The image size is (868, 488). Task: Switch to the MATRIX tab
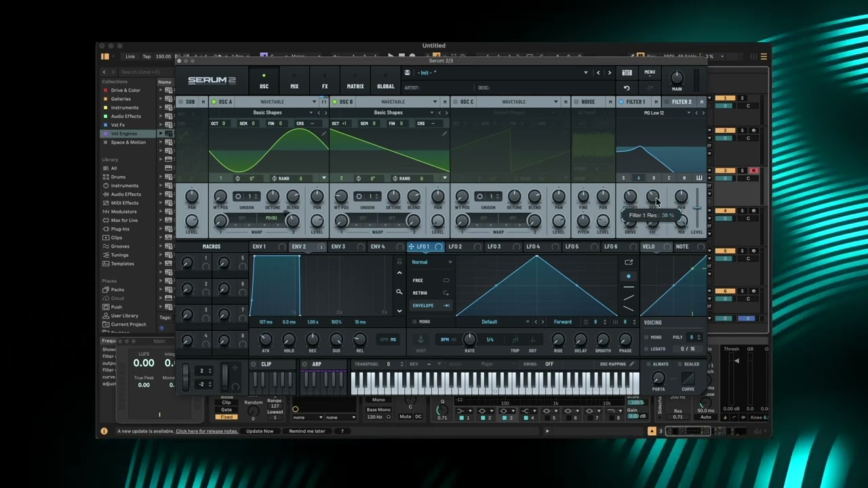tap(355, 81)
